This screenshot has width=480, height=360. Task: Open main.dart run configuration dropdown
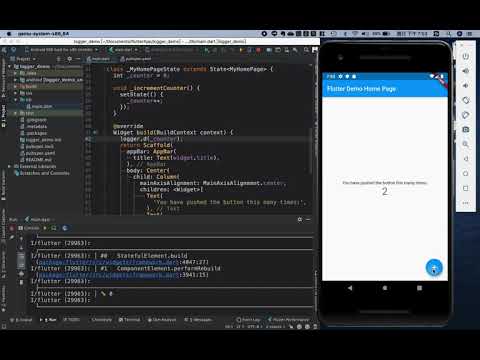click(124, 50)
